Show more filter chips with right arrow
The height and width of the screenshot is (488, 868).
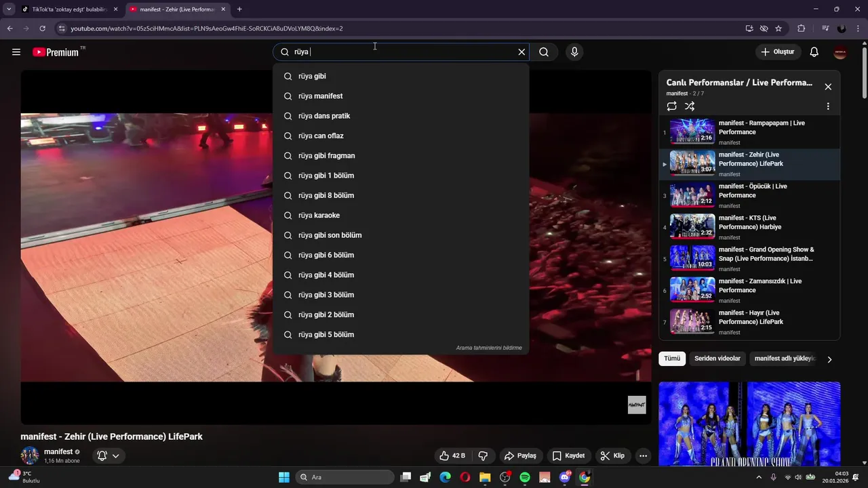point(829,359)
